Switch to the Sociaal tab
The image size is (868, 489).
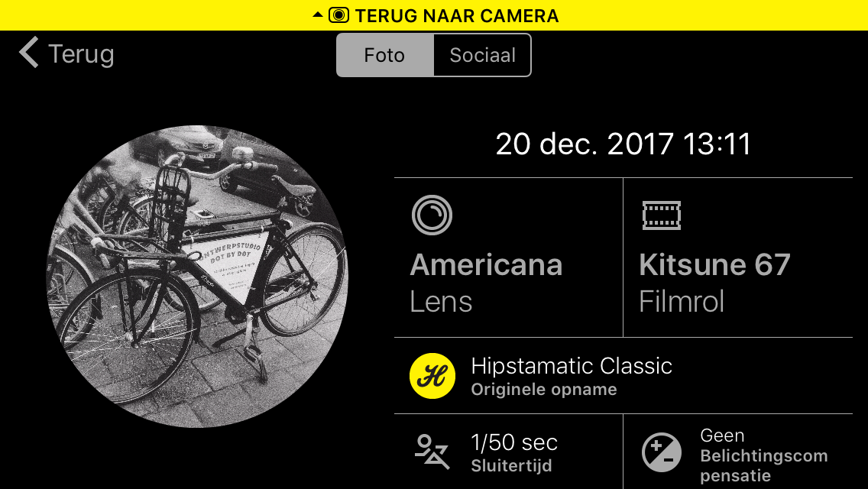[482, 55]
